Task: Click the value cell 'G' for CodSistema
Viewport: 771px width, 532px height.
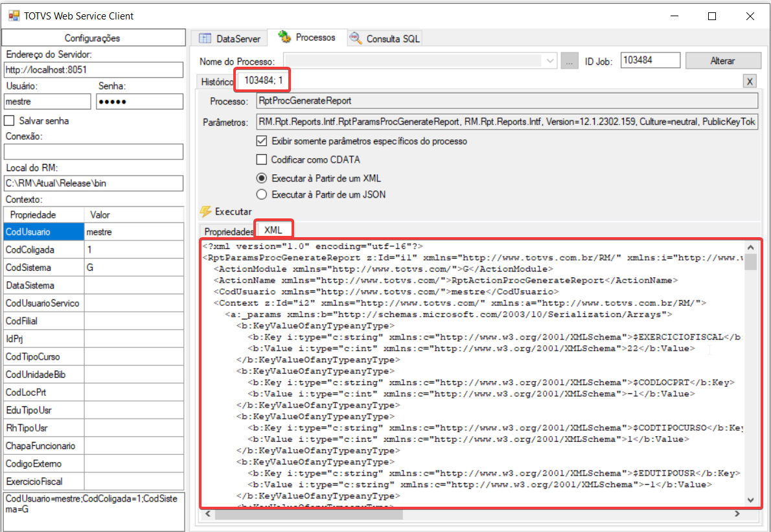Action: tap(133, 268)
